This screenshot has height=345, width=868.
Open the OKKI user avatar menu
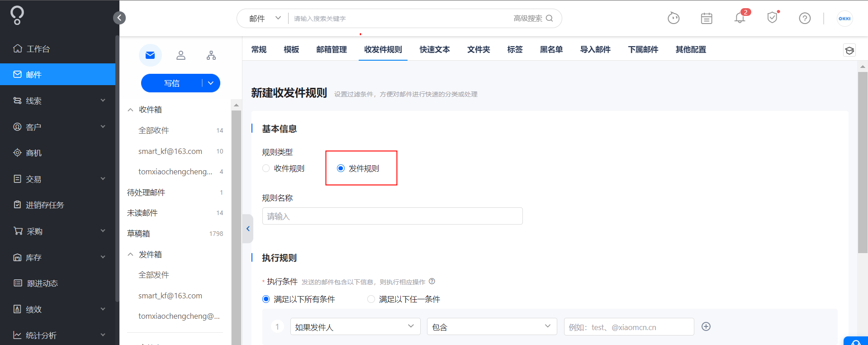[x=844, y=19]
